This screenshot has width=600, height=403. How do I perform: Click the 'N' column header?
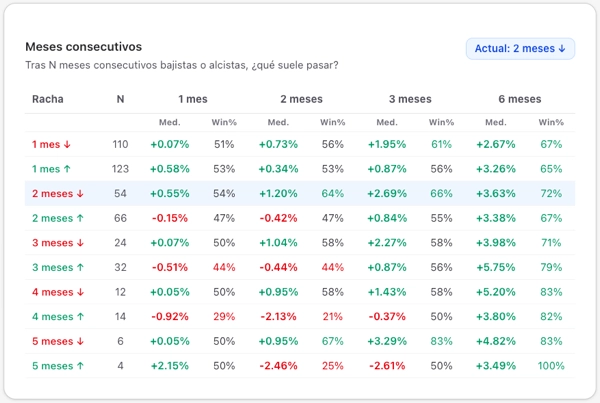tap(120, 99)
